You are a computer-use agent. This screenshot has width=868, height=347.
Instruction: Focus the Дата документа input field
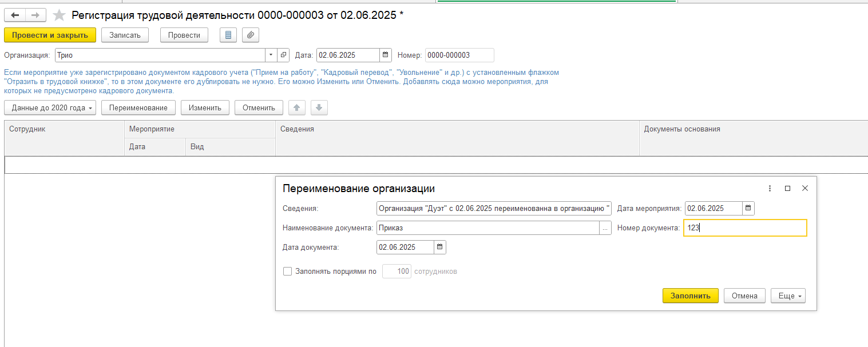pyautogui.click(x=405, y=248)
